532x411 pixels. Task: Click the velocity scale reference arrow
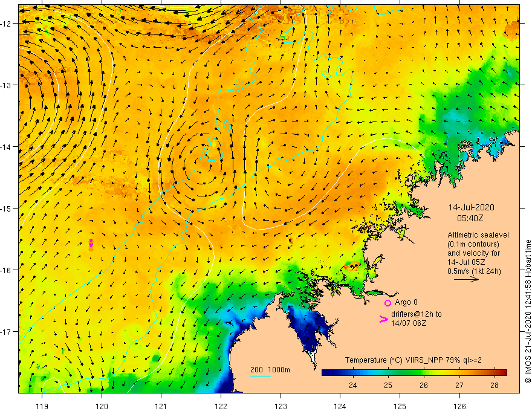point(466,279)
